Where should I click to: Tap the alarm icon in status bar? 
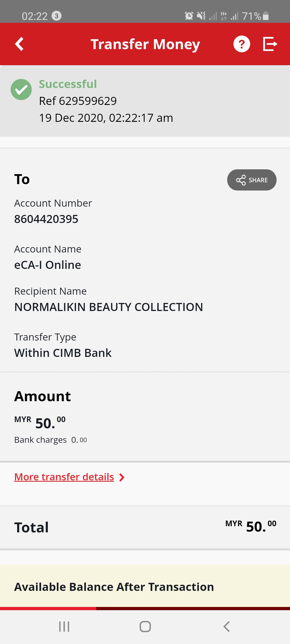click(189, 16)
